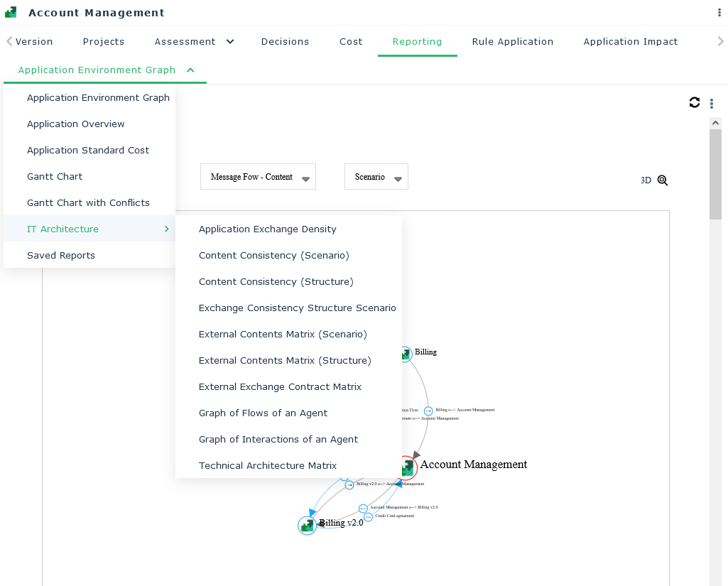
Task: Toggle the 3D view of the graph
Action: [x=646, y=180]
